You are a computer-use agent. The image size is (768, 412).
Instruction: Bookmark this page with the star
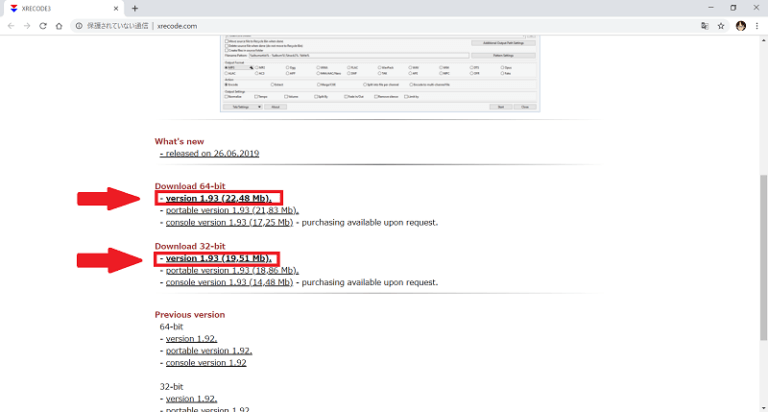[721, 25]
